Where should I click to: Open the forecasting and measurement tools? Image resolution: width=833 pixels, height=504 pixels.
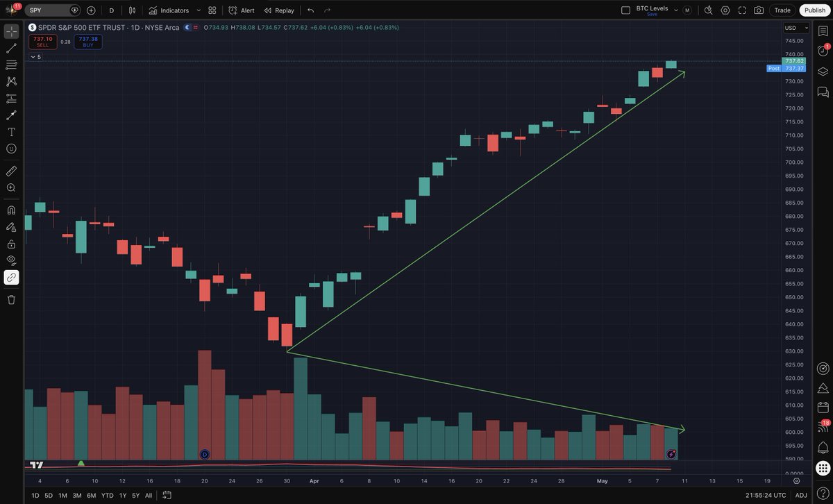coord(11,99)
